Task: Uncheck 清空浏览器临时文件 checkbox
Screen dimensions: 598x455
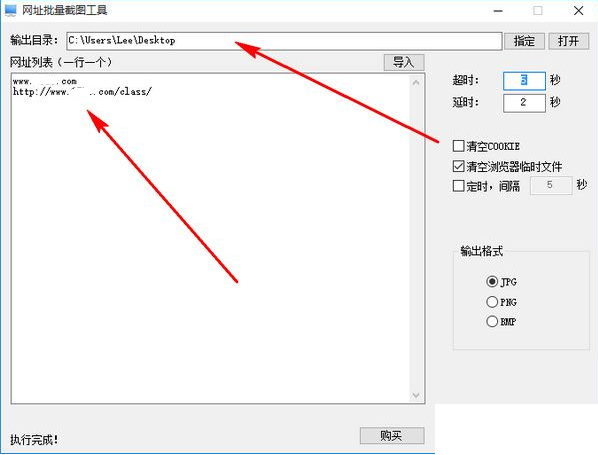Action: (x=458, y=166)
